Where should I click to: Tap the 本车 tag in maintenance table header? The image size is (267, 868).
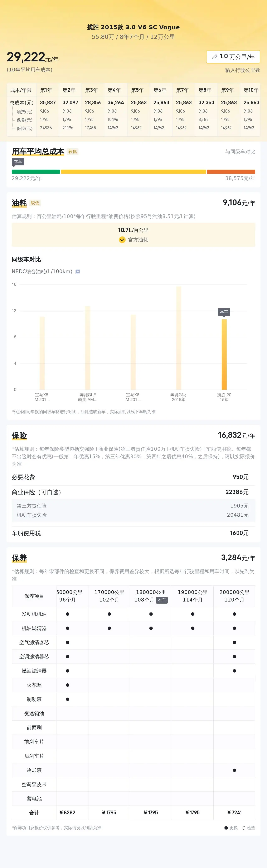162,600
